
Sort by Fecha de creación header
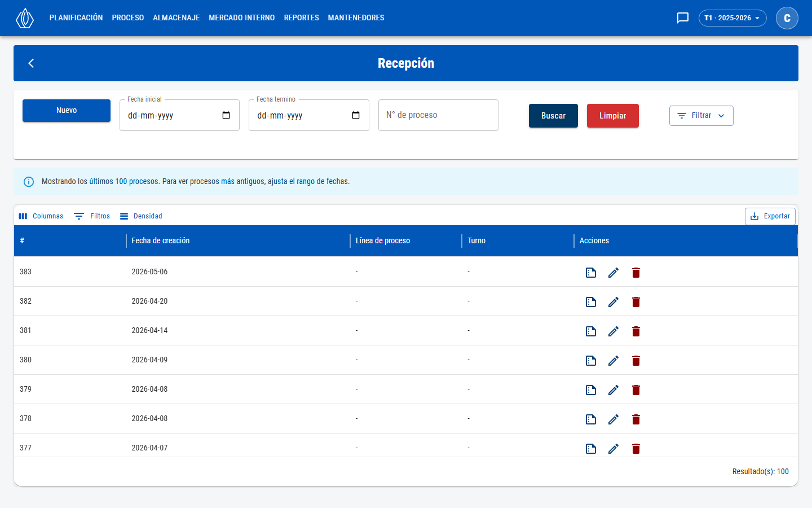click(x=238, y=241)
